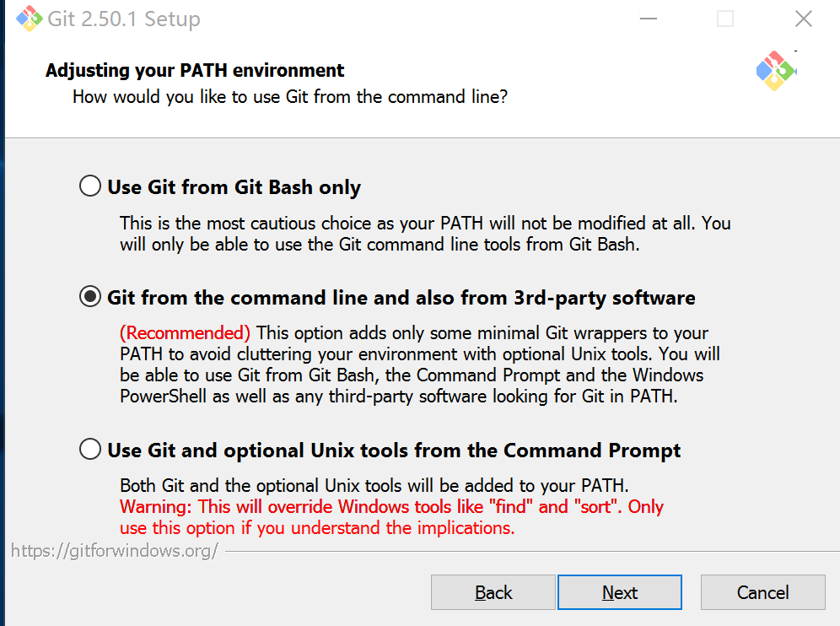Click the "most cautious choice" description text
840x626 pixels.
[x=425, y=234]
